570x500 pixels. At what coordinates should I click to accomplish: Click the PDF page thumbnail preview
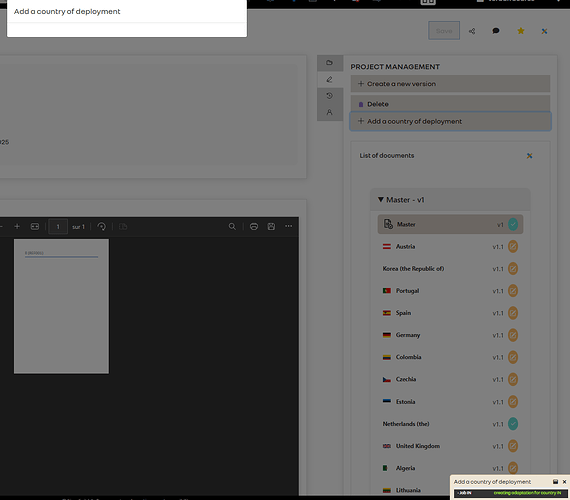[61, 306]
